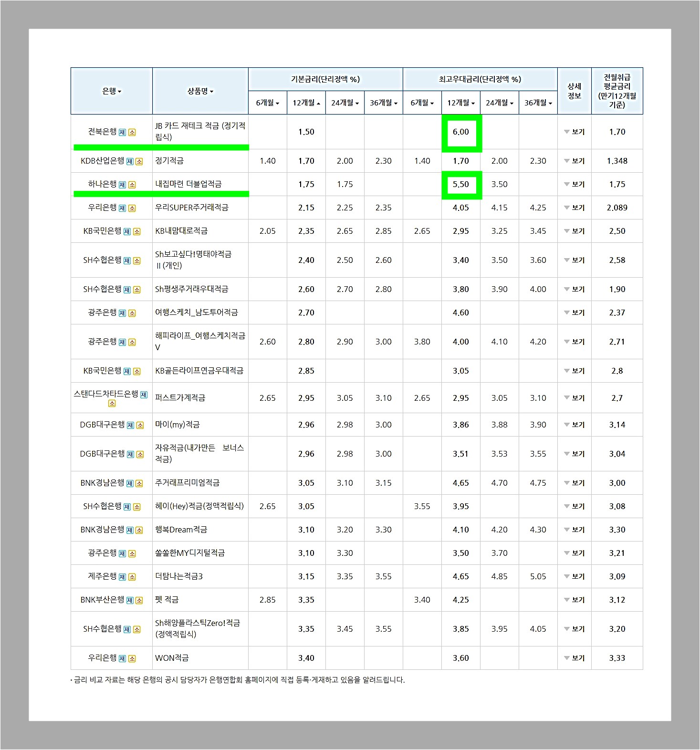Click the 재 icon beside 하나은행

click(122, 185)
